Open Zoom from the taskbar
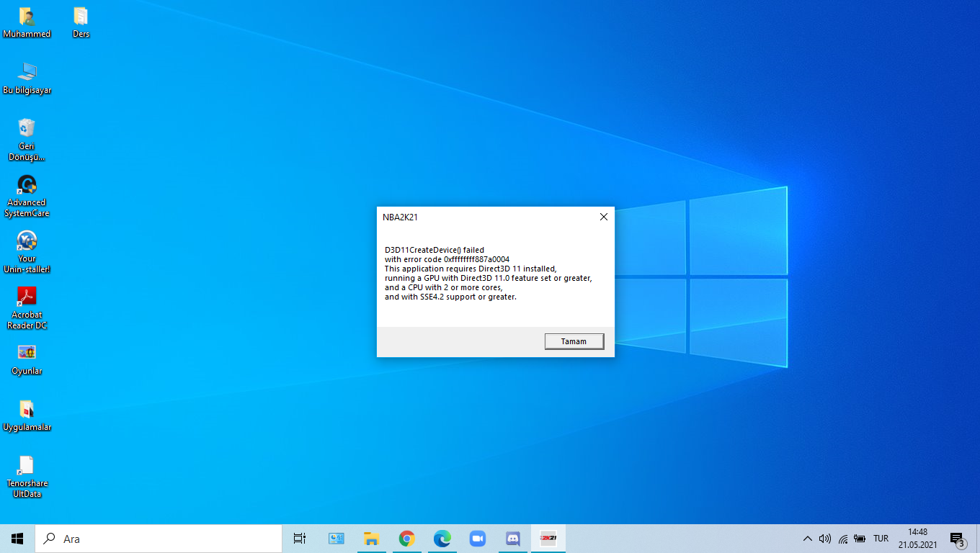The height and width of the screenshot is (553, 980). (478, 539)
